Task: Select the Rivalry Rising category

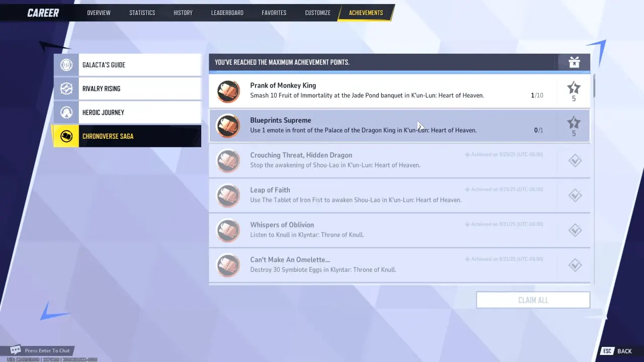Action: (x=128, y=88)
